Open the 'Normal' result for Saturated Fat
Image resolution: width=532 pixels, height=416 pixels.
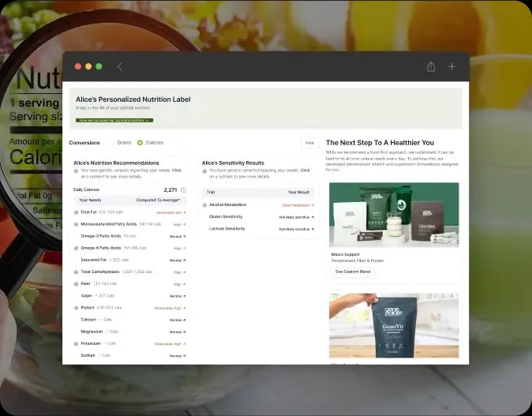[x=178, y=260]
